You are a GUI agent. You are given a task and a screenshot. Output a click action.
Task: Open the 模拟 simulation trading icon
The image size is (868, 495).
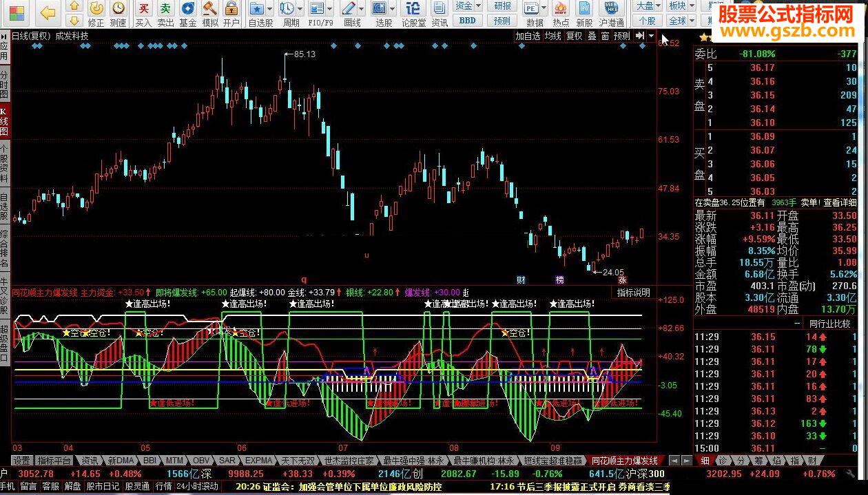[x=209, y=14]
